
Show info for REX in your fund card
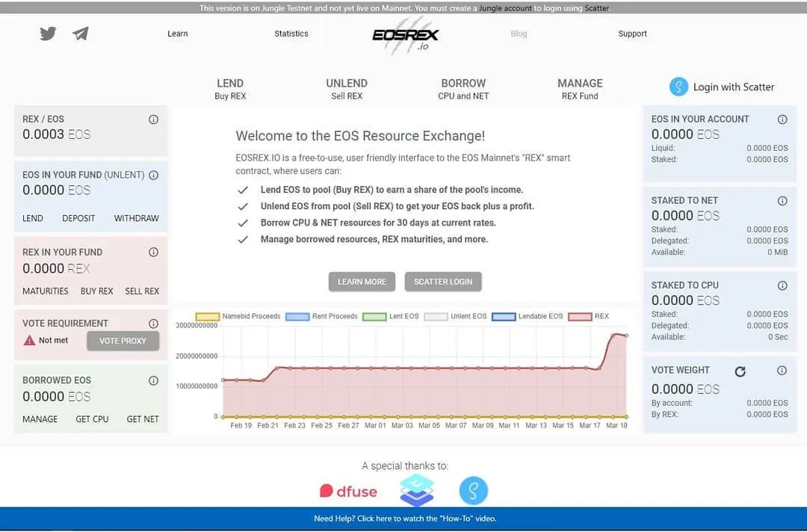click(153, 252)
